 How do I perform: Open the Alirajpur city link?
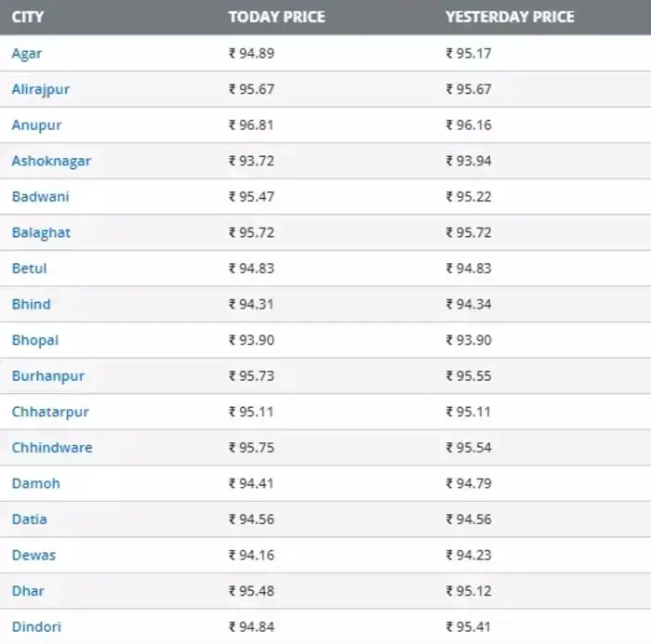[x=41, y=89]
